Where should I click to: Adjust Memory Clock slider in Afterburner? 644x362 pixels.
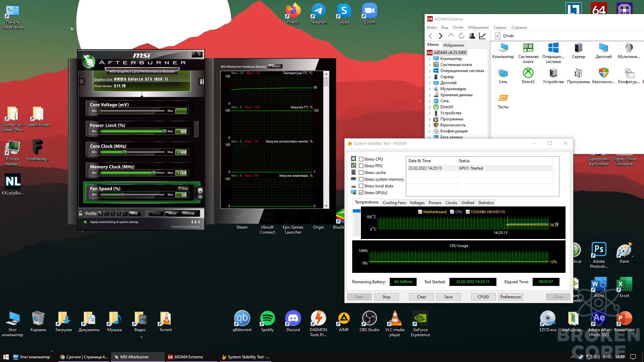pyautogui.click(x=154, y=173)
